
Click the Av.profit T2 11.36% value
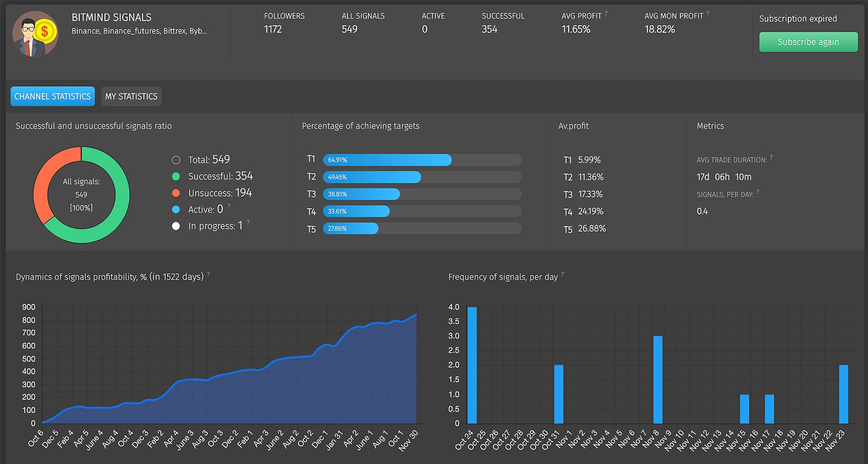pos(590,177)
